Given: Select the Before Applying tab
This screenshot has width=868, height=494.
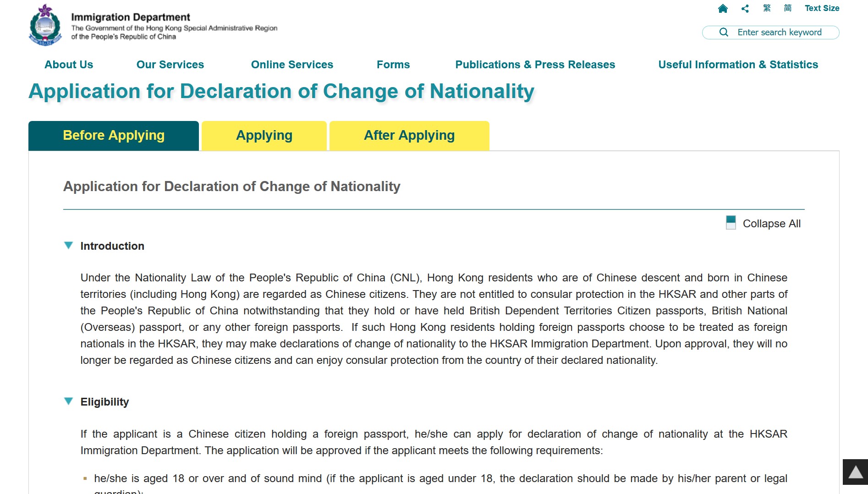Looking at the screenshot, I should coord(114,136).
